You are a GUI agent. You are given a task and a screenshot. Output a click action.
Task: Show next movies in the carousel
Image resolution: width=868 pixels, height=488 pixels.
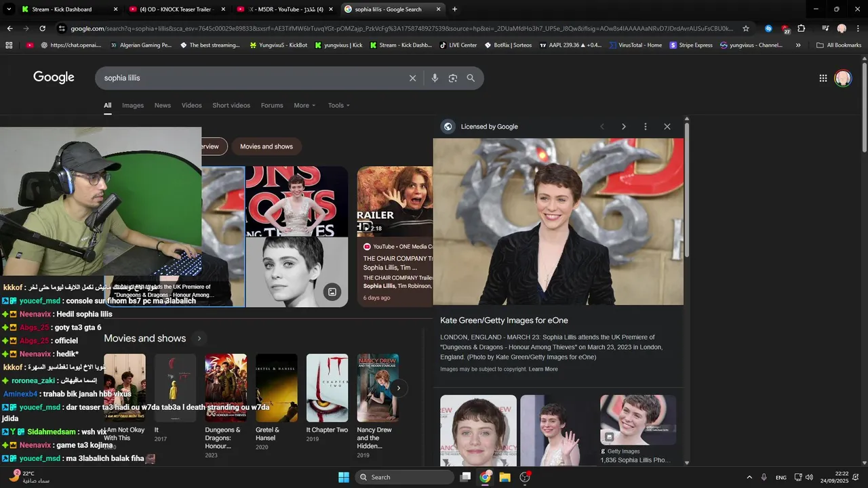(x=399, y=388)
